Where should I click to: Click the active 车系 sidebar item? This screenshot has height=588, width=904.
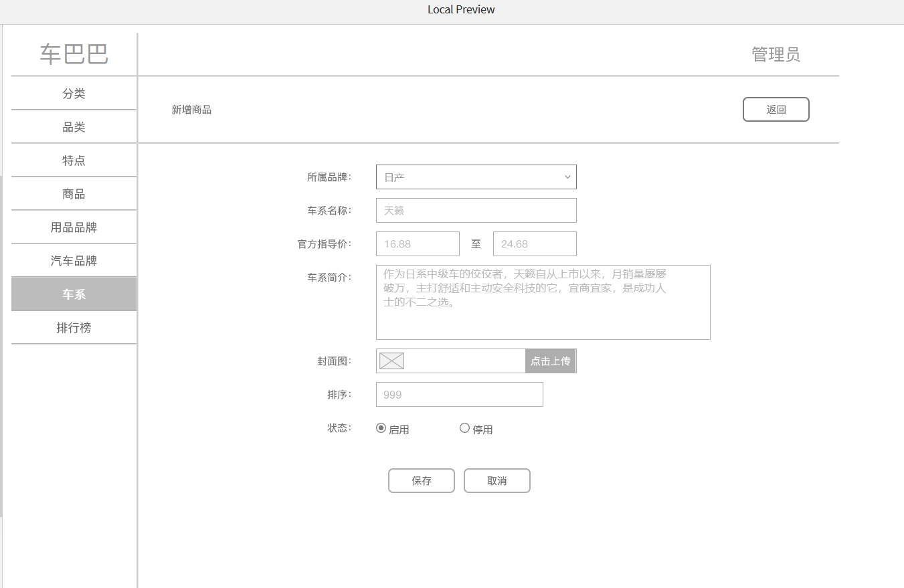pos(74,294)
